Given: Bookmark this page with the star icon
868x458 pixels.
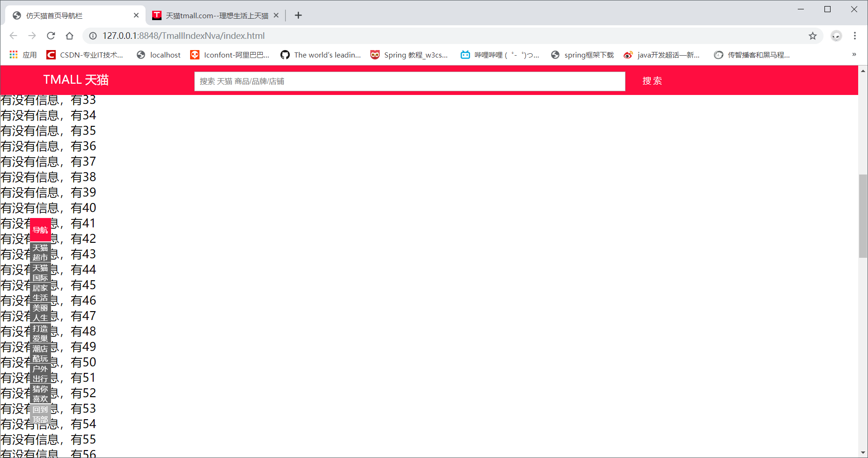Looking at the screenshot, I should pyautogui.click(x=813, y=36).
